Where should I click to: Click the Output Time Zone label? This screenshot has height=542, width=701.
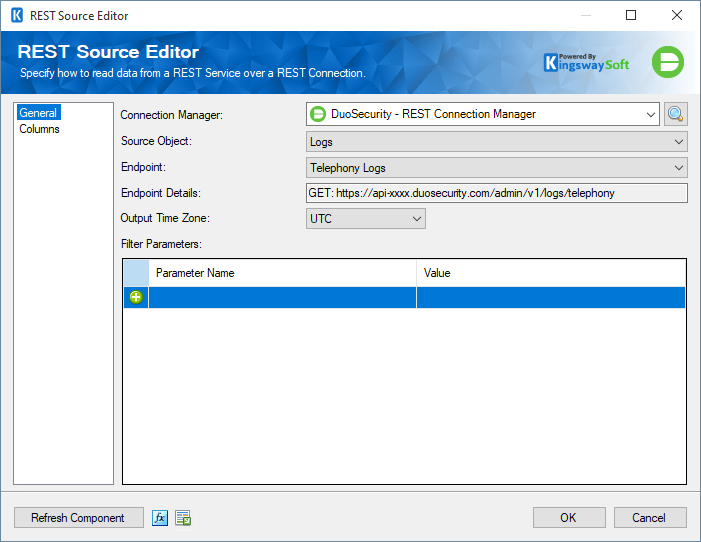click(x=165, y=218)
